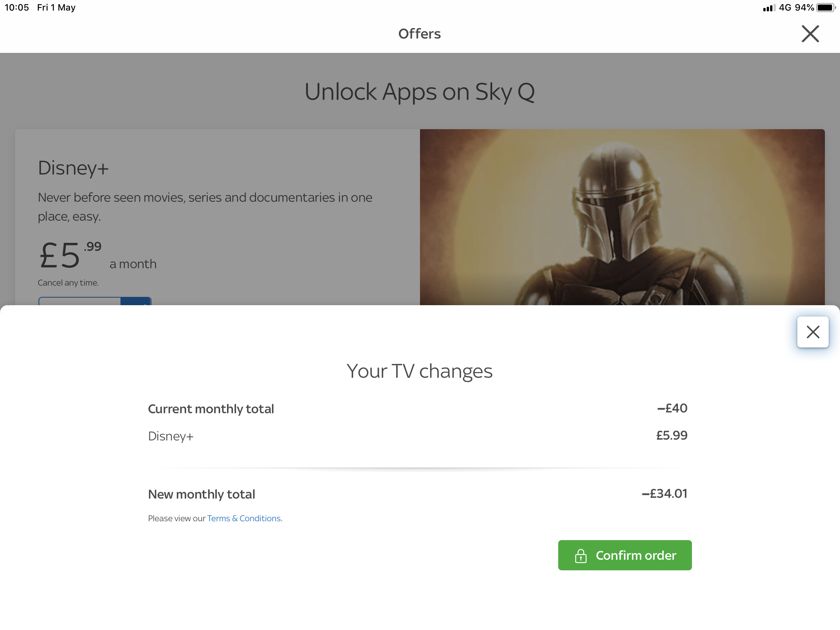Close the Offers screen with the top X

coord(810,34)
